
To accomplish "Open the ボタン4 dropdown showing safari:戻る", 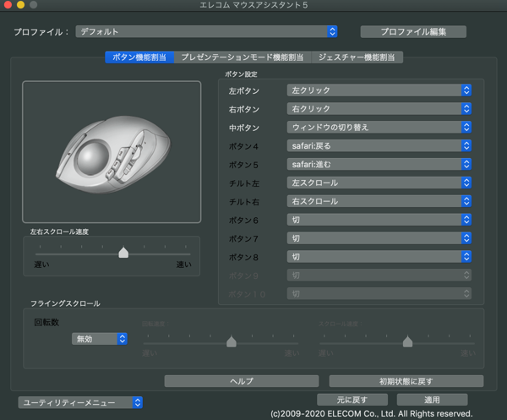I will 379,146.
